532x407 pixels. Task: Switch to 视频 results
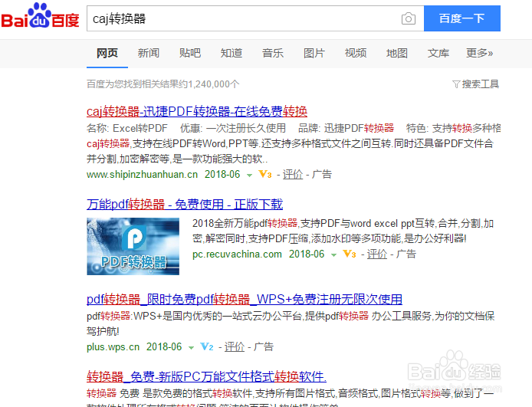pos(356,53)
